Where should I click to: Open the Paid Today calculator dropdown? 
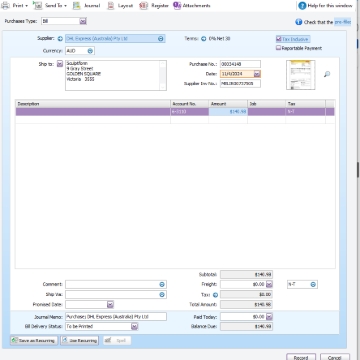pyautogui.click(x=269, y=317)
